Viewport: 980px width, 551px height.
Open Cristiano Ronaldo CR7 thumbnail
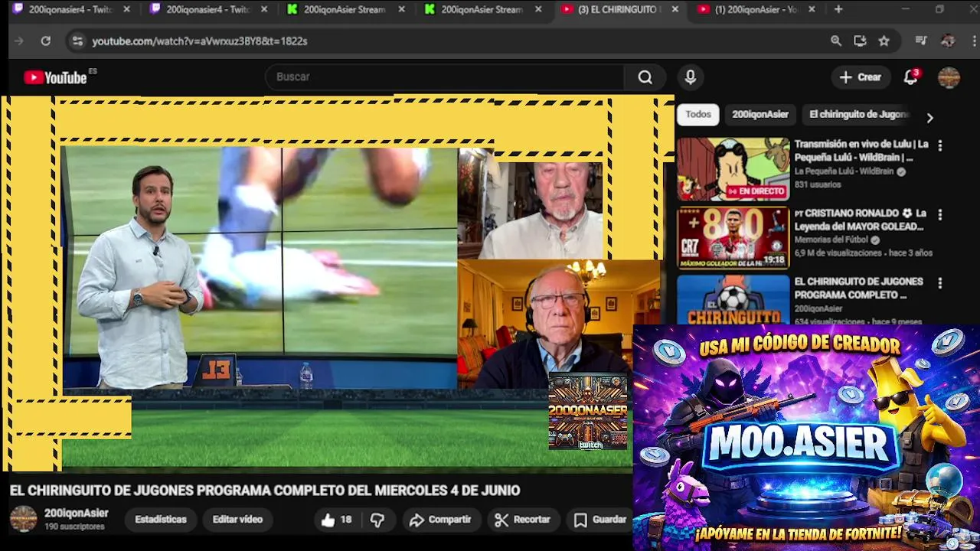point(733,237)
